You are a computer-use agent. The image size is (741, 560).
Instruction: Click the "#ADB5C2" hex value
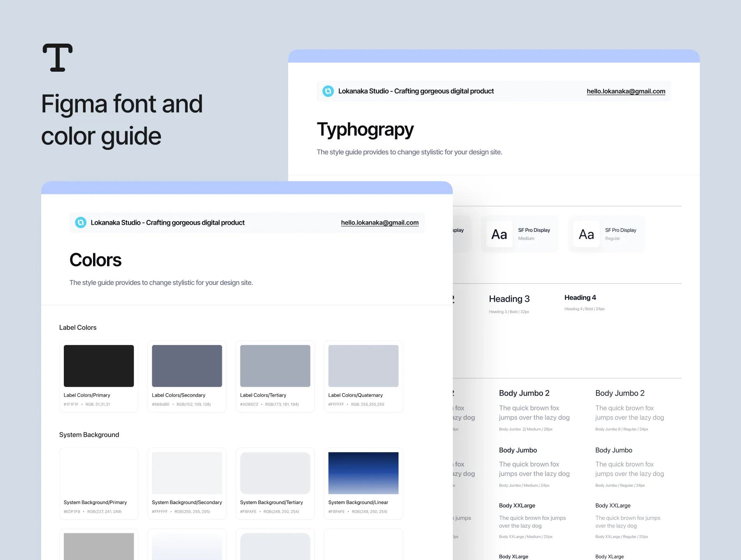(249, 404)
